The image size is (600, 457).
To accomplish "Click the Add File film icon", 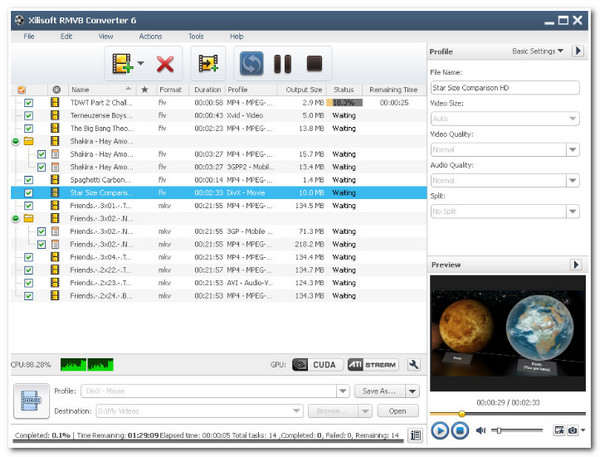I will pos(122,64).
